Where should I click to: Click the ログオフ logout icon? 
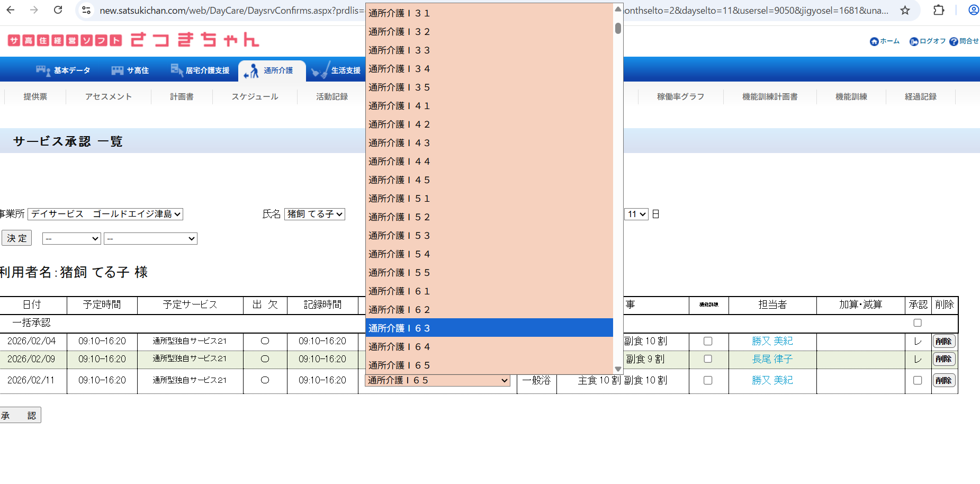click(x=914, y=41)
